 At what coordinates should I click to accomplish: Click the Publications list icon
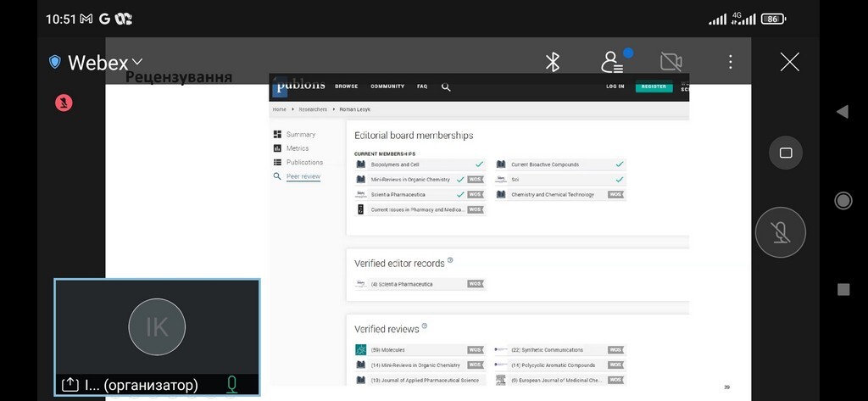click(x=277, y=162)
